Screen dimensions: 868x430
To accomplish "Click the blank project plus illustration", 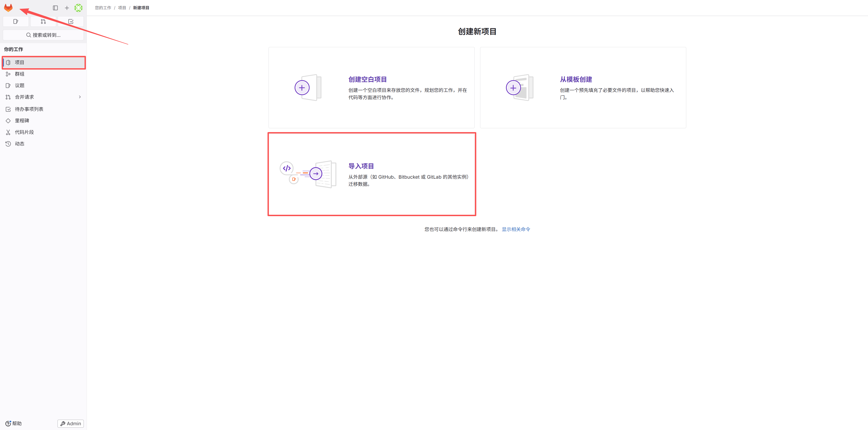I will 308,88.
